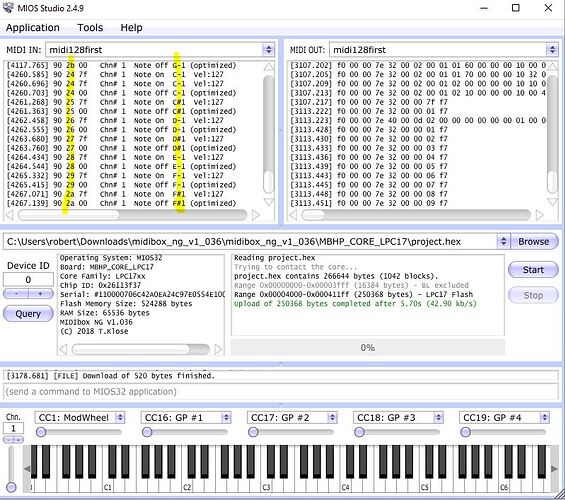565x500 pixels.
Task: Open the MIDI IN port dropdown
Action: pyautogui.click(x=268, y=50)
